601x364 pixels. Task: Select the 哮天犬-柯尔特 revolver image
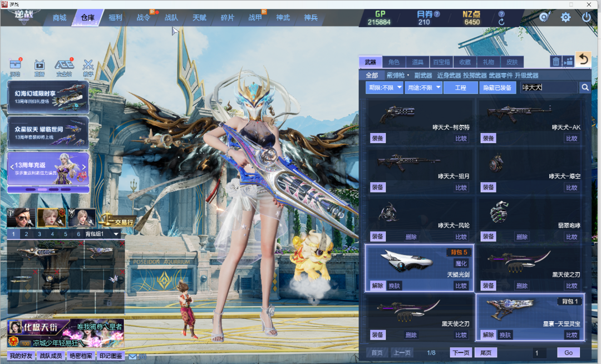(397, 114)
